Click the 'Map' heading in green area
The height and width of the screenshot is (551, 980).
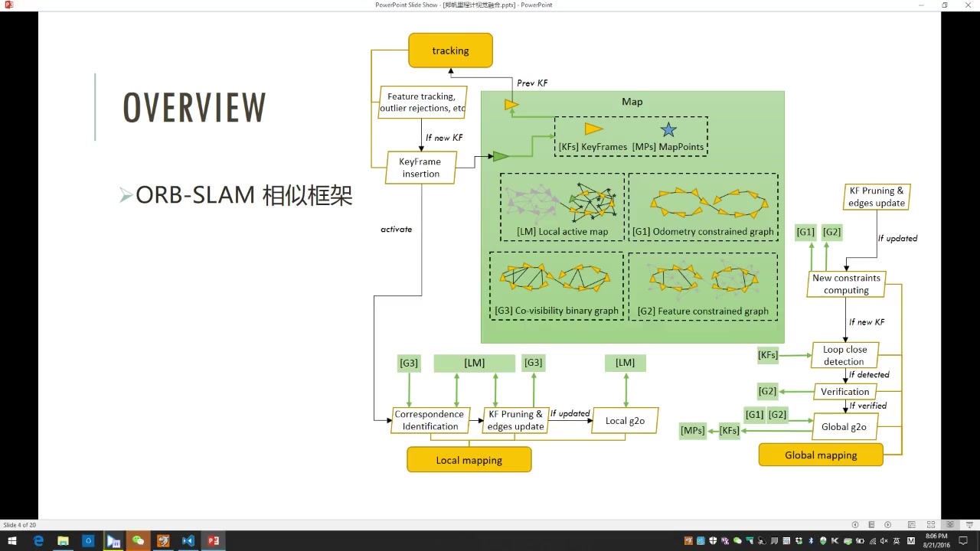pyautogui.click(x=632, y=102)
